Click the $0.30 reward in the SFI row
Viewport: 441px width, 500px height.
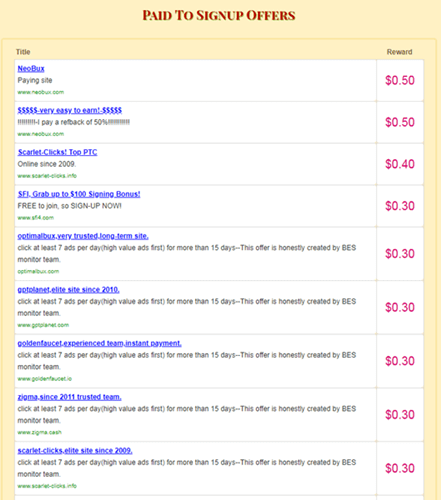400,206
